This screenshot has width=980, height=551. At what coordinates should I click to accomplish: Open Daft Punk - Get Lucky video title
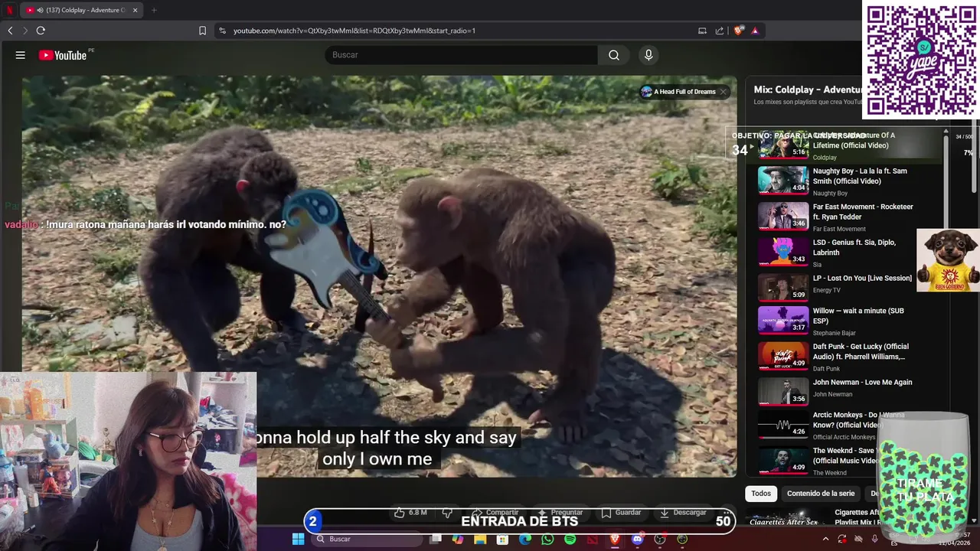[861, 351]
